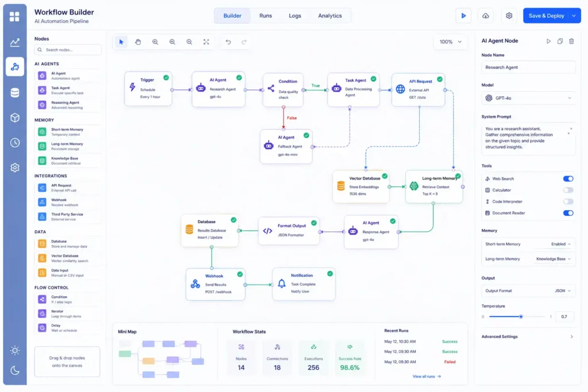Select the pointer cursor tool
Viewport: 588px width, 392px height.
tap(121, 42)
